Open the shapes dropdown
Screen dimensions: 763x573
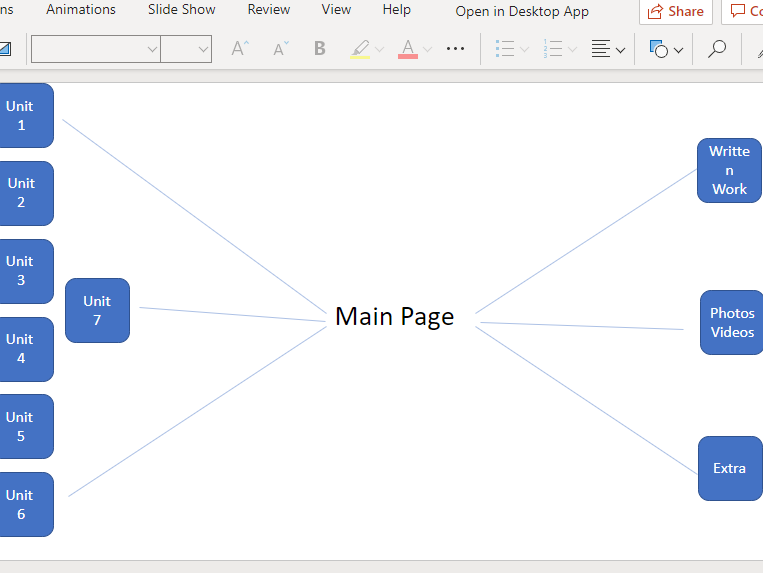pyautogui.click(x=666, y=49)
